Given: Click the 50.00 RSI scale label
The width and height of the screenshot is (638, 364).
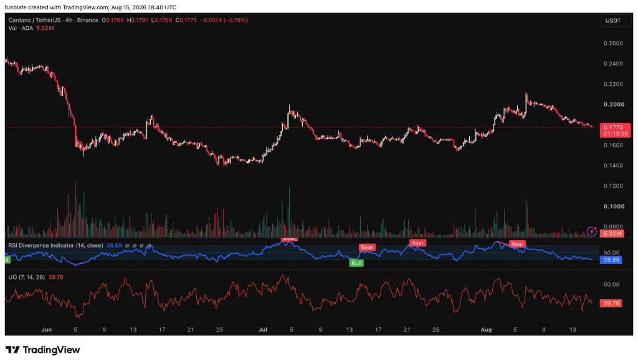Looking at the screenshot, I should [x=612, y=253].
